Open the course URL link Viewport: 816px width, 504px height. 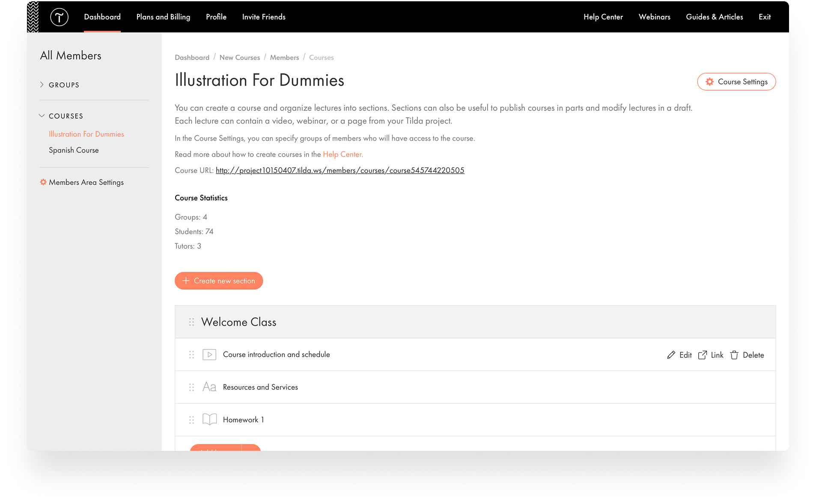point(340,170)
